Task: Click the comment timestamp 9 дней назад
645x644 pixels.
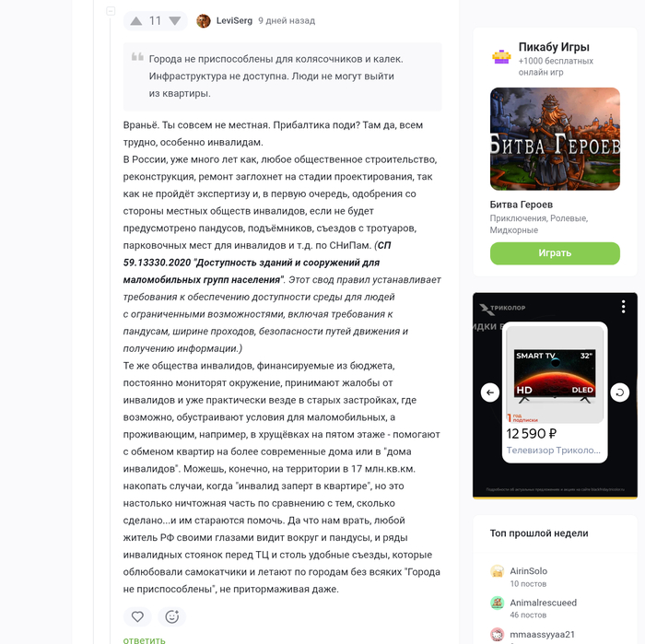Action: tap(287, 21)
